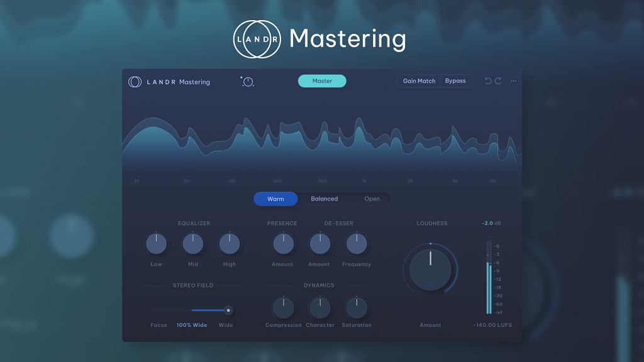Click the large circular LANDR logo at top
This screenshot has height=362, width=644.
pyautogui.click(x=256, y=38)
